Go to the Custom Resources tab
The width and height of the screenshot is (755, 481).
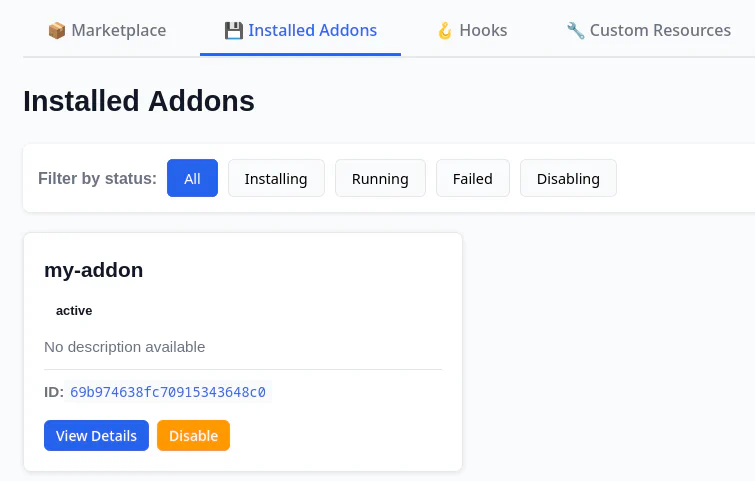point(660,30)
